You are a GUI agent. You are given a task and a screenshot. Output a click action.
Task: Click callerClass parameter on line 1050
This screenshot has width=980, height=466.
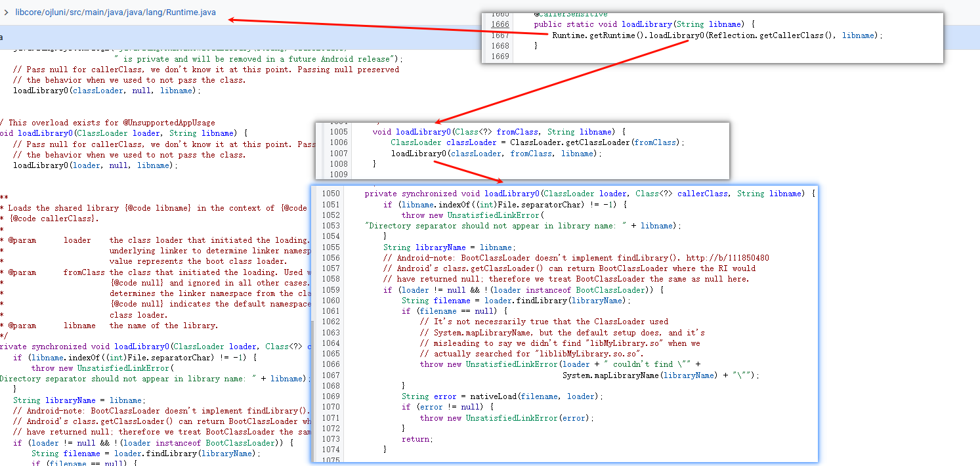coord(704,194)
